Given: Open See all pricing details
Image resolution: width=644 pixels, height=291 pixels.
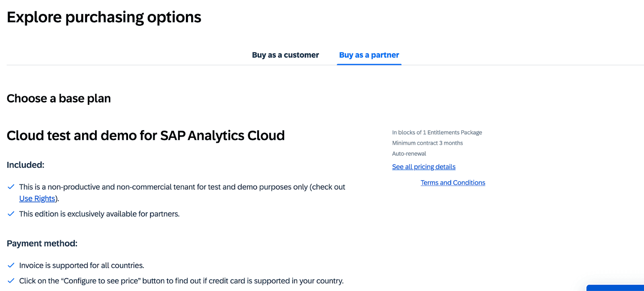Looking at the screenshot, I should (423, 166).
